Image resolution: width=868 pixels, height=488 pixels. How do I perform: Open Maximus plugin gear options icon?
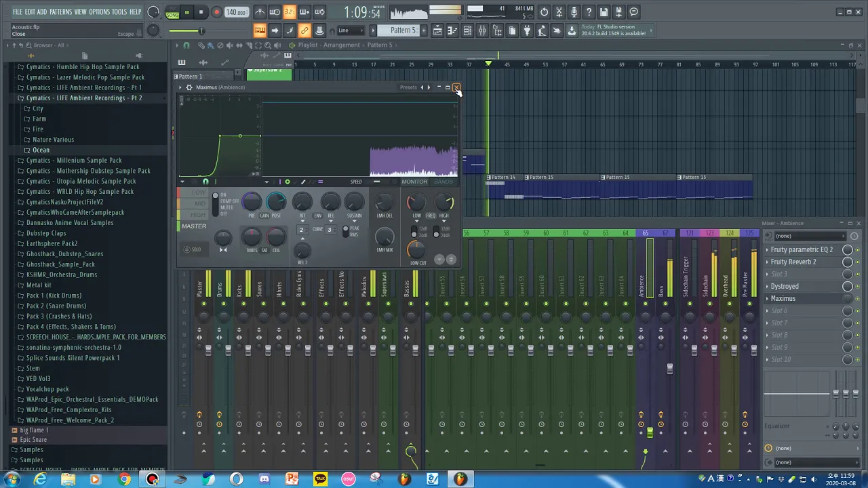(x=189, y=87)
